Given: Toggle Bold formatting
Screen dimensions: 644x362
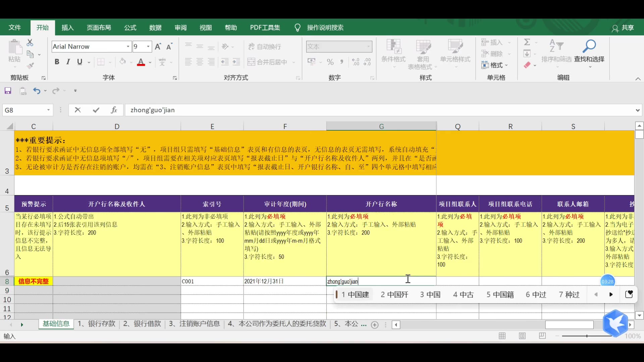Looking at the screenshot, I should point(57,62).
